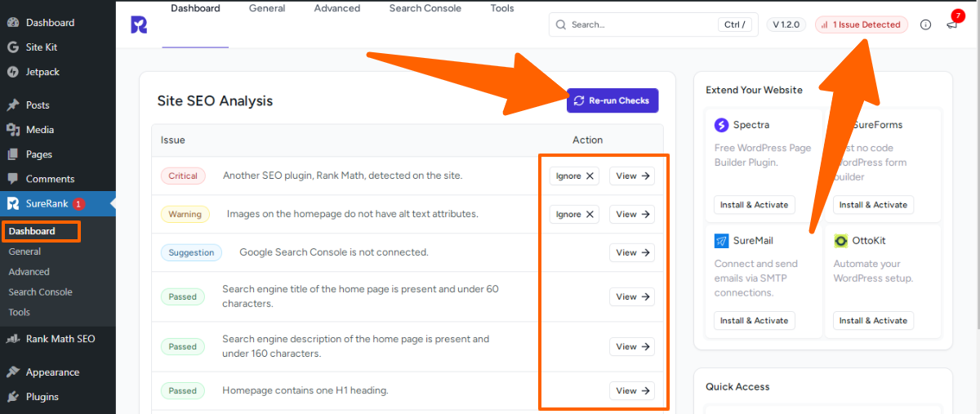Install & Activate OttoKit
This screenshot has height=414, width=980.
point(873,320)
